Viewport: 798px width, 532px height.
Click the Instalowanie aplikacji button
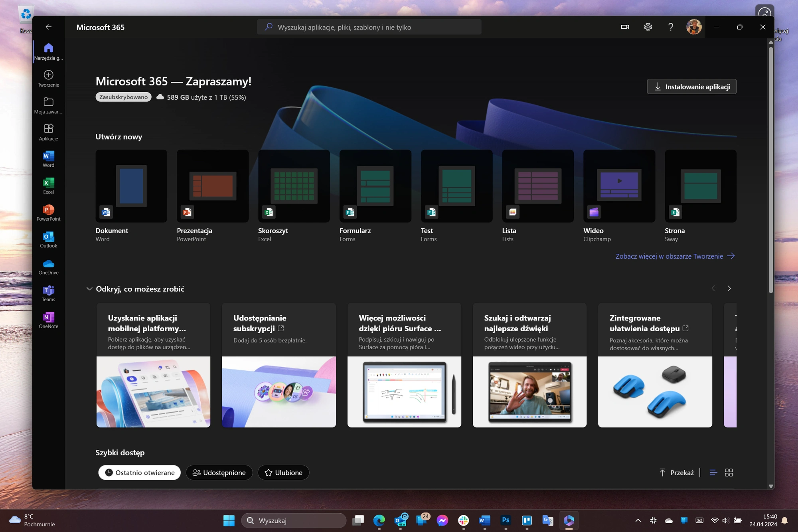pyautogui.click(x=691, y=87)
